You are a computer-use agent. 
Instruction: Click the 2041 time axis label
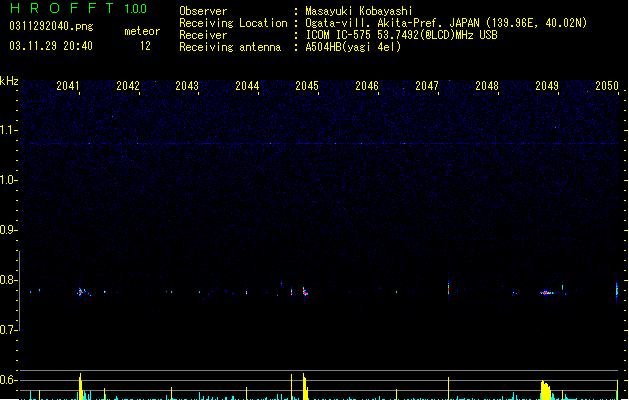(x=68, y=86)
